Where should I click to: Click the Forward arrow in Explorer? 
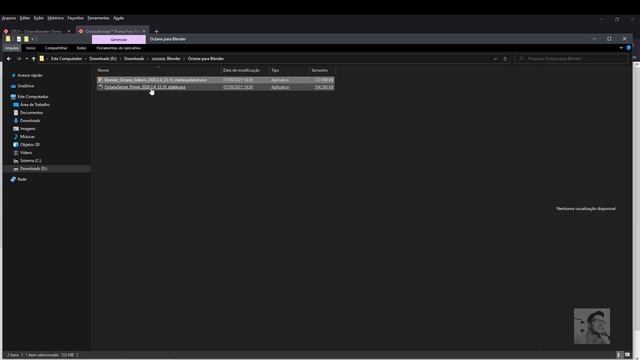19,59
